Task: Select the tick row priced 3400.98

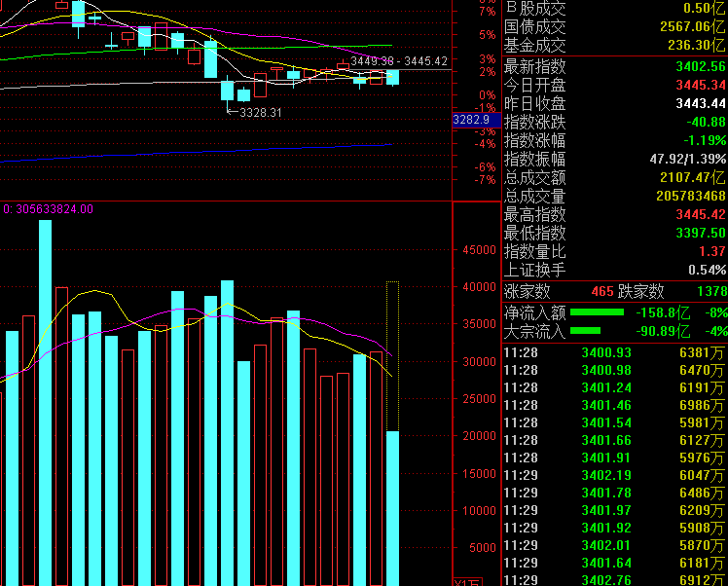Action: pos(614,370)
